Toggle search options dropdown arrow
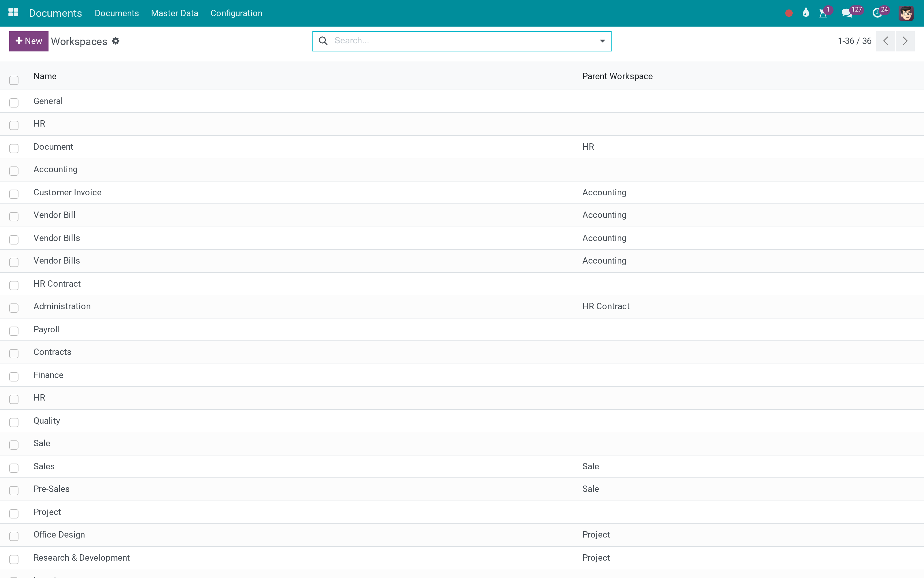Image resolution: width=924 pixels, height=578 pixels. tap(602, 41)
